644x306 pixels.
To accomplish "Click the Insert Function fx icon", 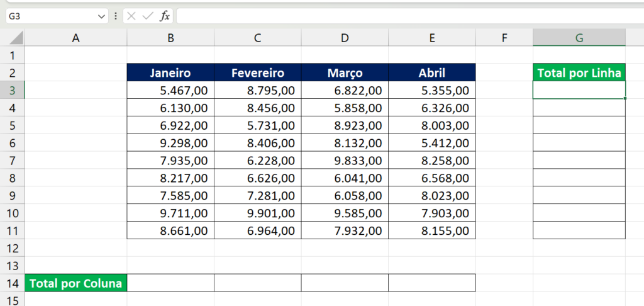I will coord(165,16).
